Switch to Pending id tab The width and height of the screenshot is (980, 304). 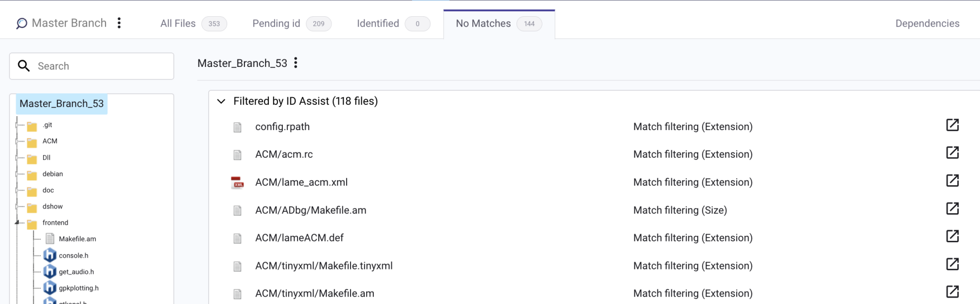[292, 24]
